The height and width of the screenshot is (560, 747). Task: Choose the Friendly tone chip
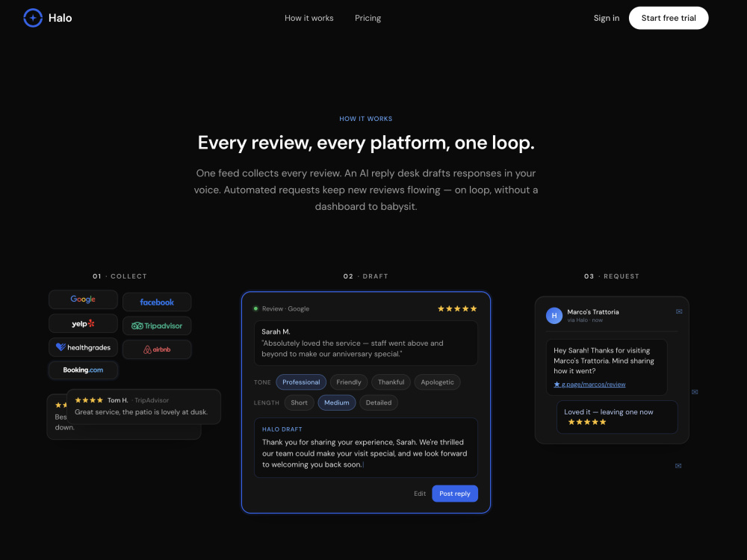[x=349, y=382]
